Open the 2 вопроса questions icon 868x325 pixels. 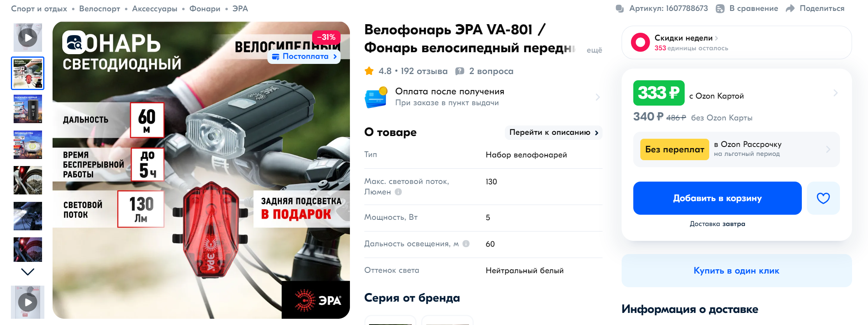(460, 71)
